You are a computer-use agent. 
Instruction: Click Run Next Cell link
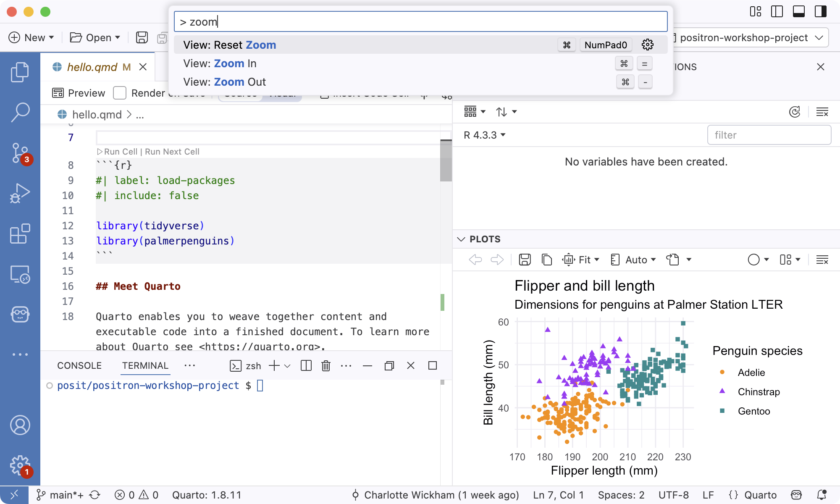click(172, 152)
